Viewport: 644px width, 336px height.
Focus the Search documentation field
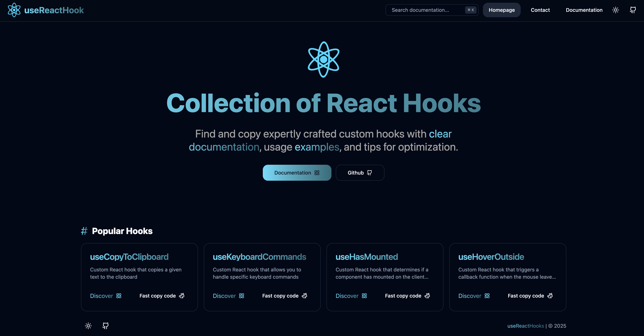(425, 10)
